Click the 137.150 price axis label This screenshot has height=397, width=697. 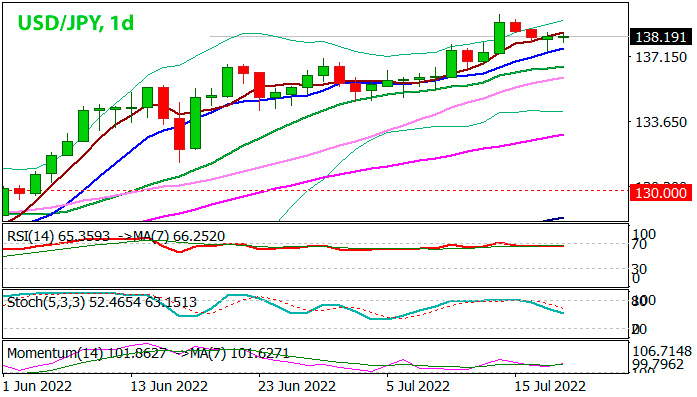tap(661, 57)
